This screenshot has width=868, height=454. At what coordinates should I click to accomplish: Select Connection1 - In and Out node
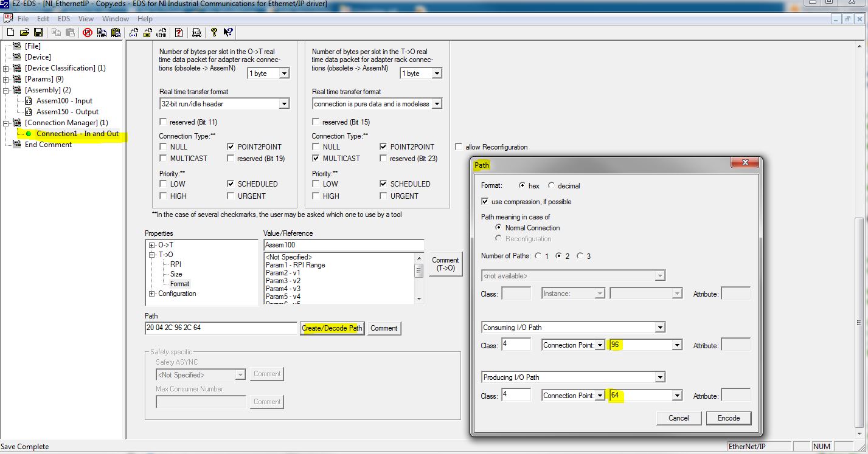tap(77, 134)
